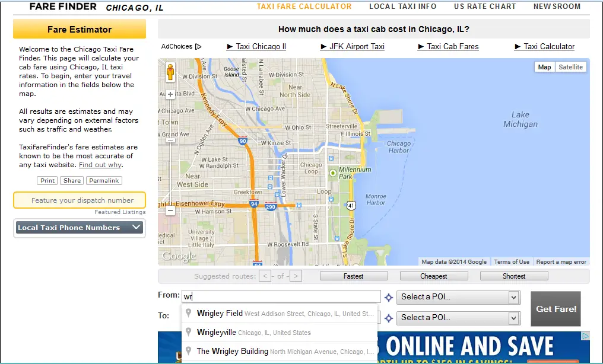Image resolution: width=603 pixels, height=364 pixels.
Task: Choose Wrigleyville autocomplete suggestion
Action: (280, 332)
